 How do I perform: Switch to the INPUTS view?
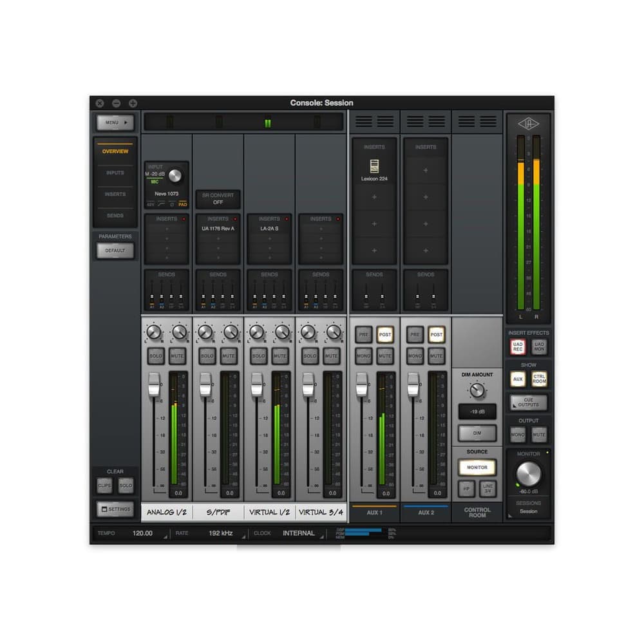tap(115, 173)
